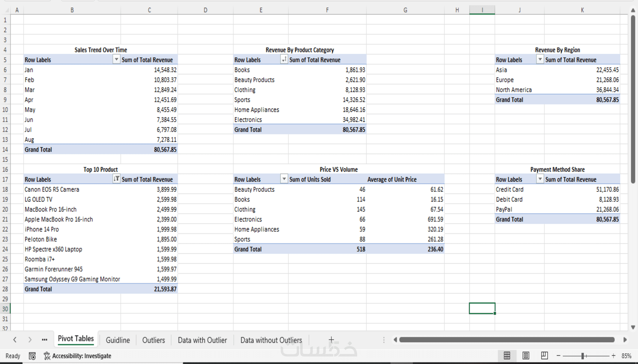Click the 85% zoom level indicator
This screenshot has height=364, width=638.
626,356
